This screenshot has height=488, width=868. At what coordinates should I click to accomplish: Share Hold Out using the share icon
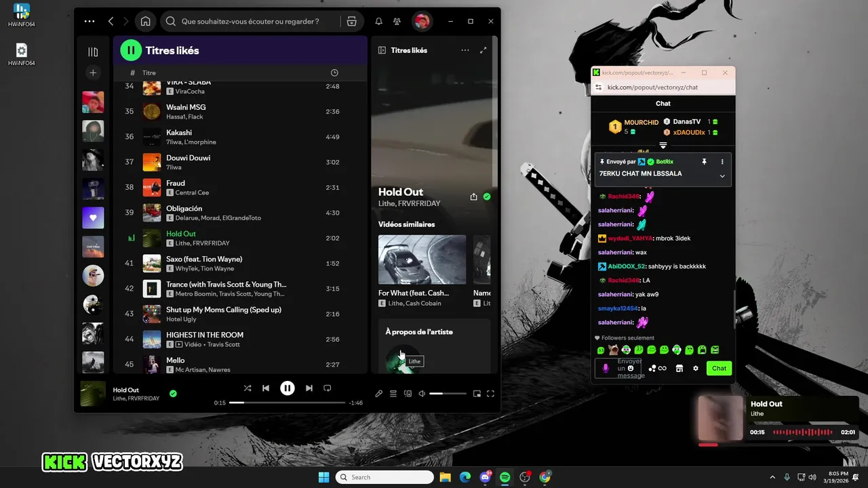[473, 197]
